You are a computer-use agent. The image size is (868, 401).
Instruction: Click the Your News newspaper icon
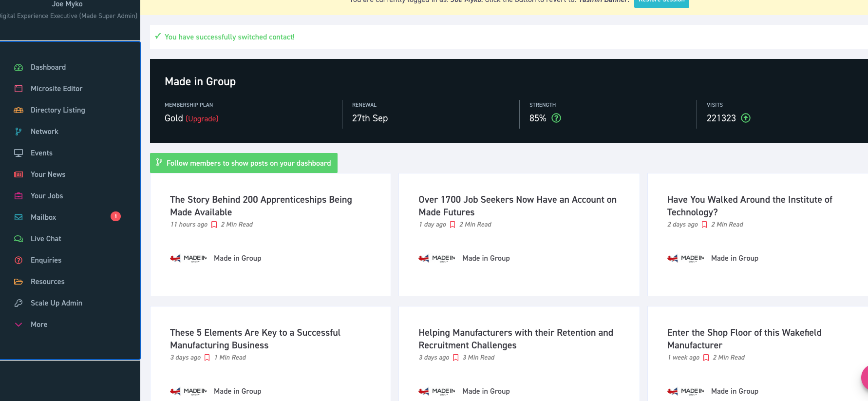point(19,174)
